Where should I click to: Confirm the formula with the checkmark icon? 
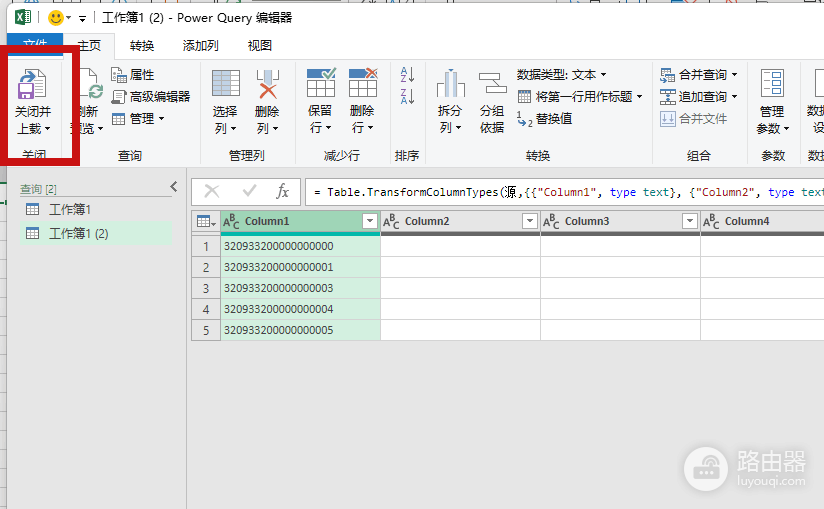(249, 191)
